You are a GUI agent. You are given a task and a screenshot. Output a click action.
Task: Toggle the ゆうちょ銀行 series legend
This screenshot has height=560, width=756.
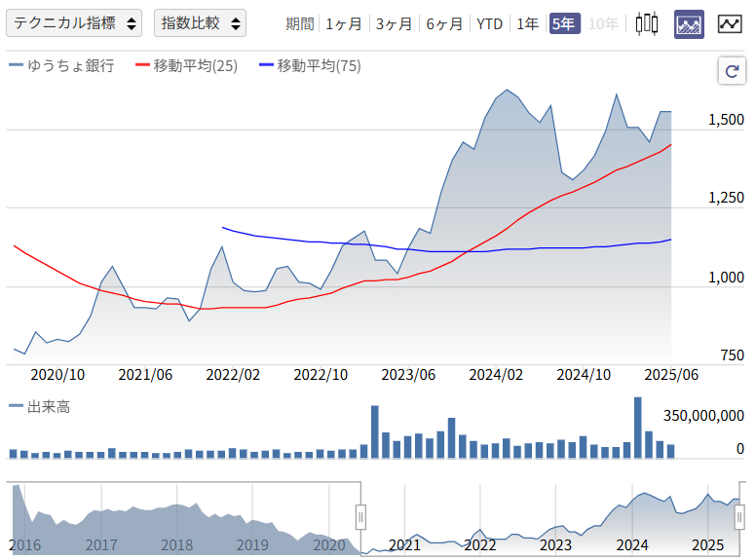pyautogui.click(x=61, y=65)
